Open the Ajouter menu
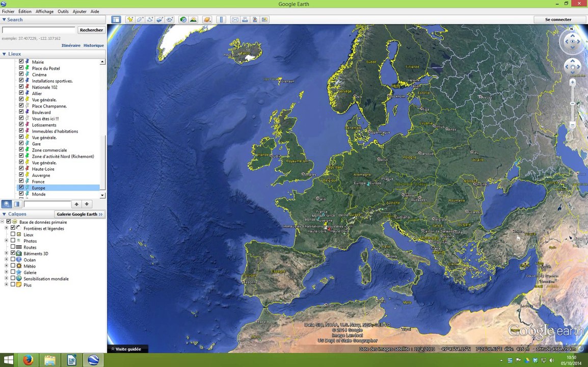Screen dimensions: 588x367 pos(79,11)
